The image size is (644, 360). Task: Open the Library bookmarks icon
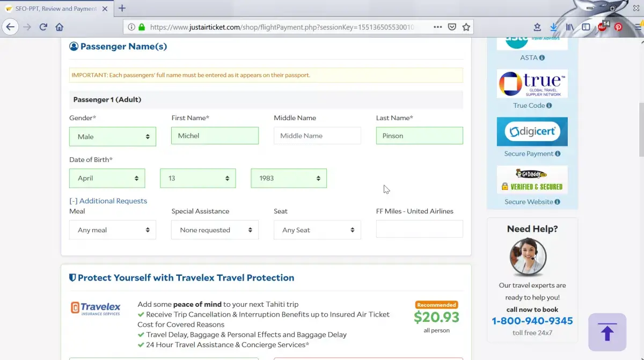(x=569, y=27)
